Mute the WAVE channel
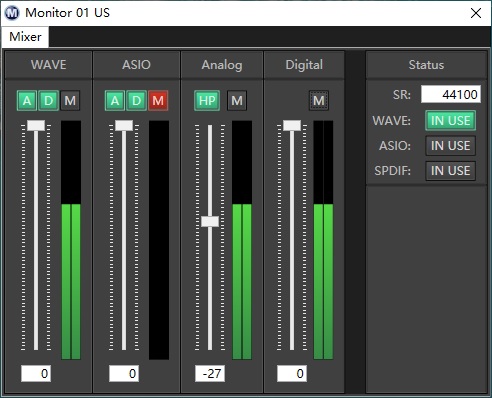The width and height of the screenshot is (492, 398). [70, 100]
